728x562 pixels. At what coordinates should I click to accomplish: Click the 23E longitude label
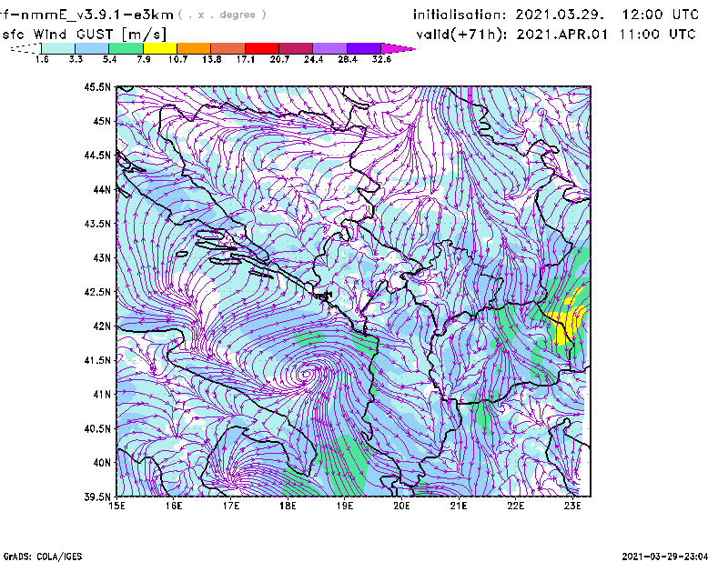click(x=572, y=506)
